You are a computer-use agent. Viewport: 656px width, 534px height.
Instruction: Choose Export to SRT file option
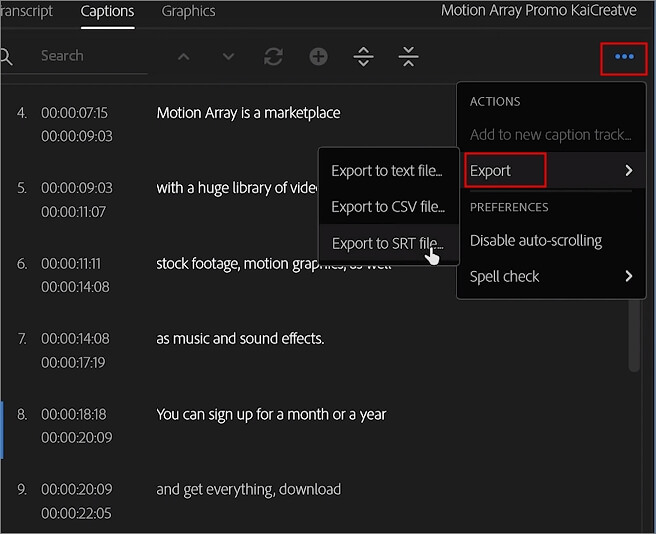[x=388, y=244]
